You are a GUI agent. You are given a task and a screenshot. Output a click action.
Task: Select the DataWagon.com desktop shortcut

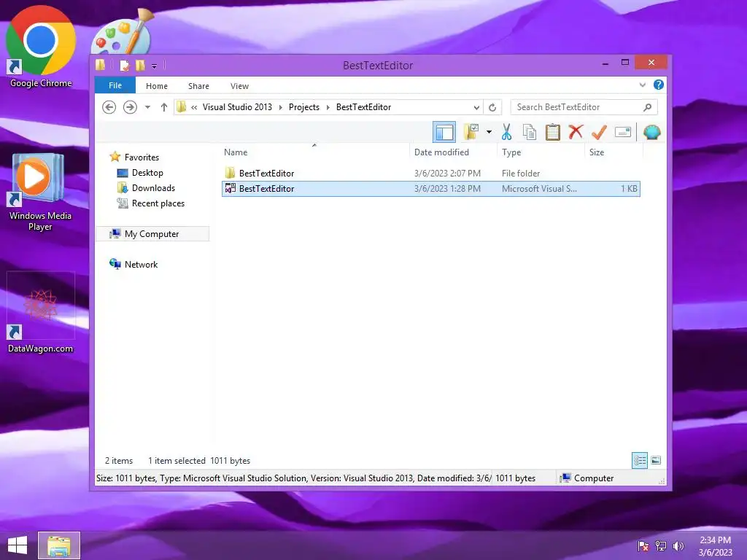[x=41, y=314]
